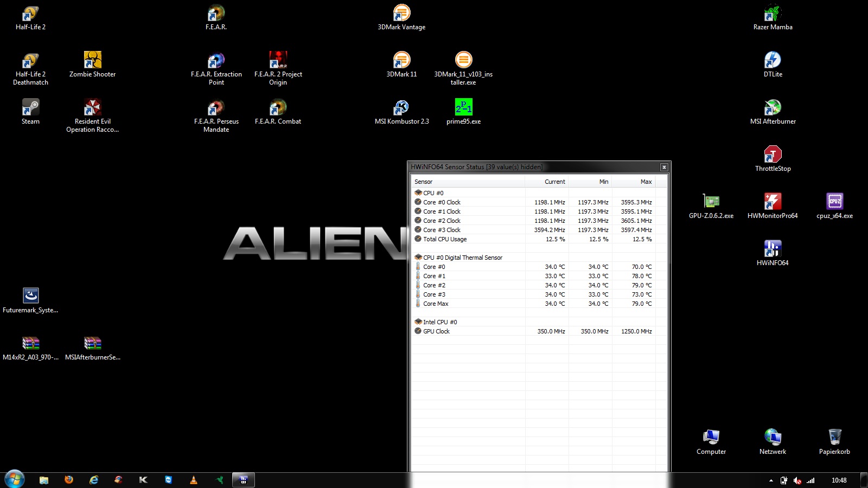Screen dimensions: 868x488
Task: Click the Current column header
Action: pyautogui.click(x=547, y=182)
